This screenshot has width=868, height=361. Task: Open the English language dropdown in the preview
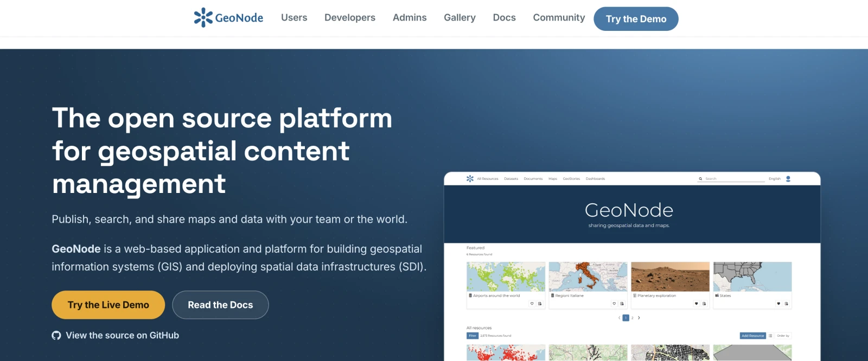coord(775,179)
